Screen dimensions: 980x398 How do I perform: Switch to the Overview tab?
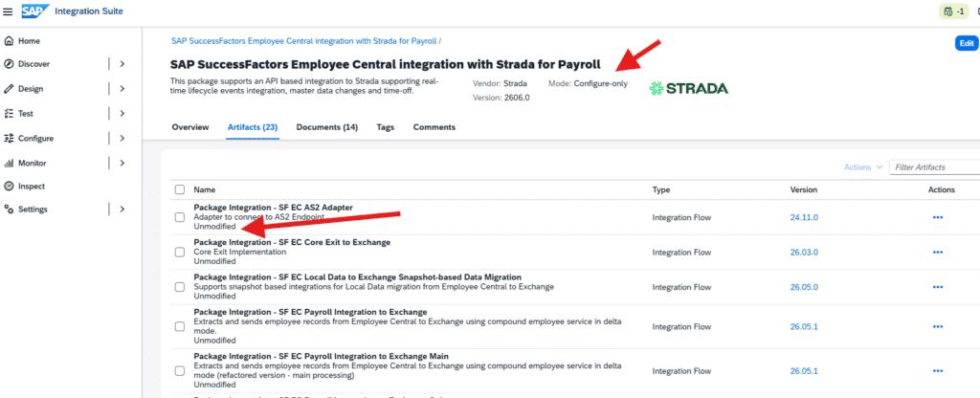[x=190, y=127]
